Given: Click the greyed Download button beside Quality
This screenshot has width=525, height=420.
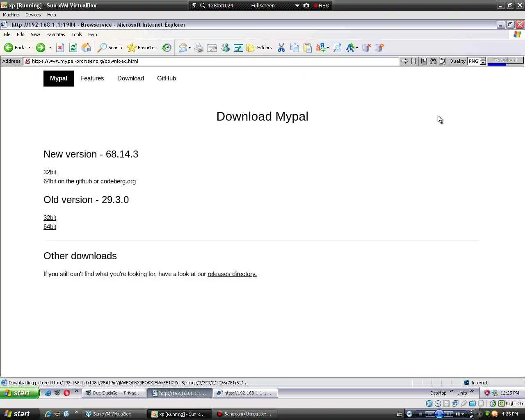Looking at the screenshot, I should [505, 60].
